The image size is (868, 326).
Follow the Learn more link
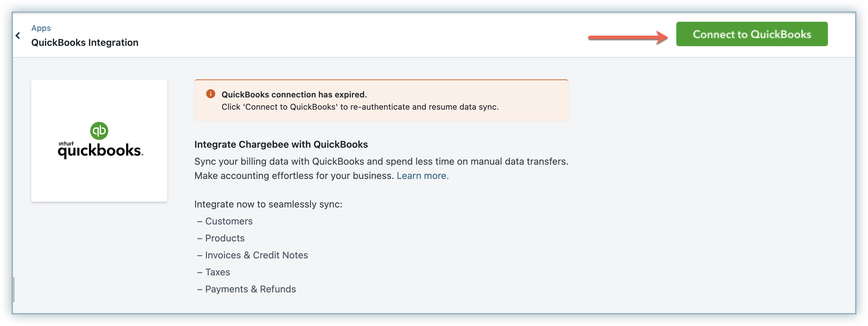422,176
